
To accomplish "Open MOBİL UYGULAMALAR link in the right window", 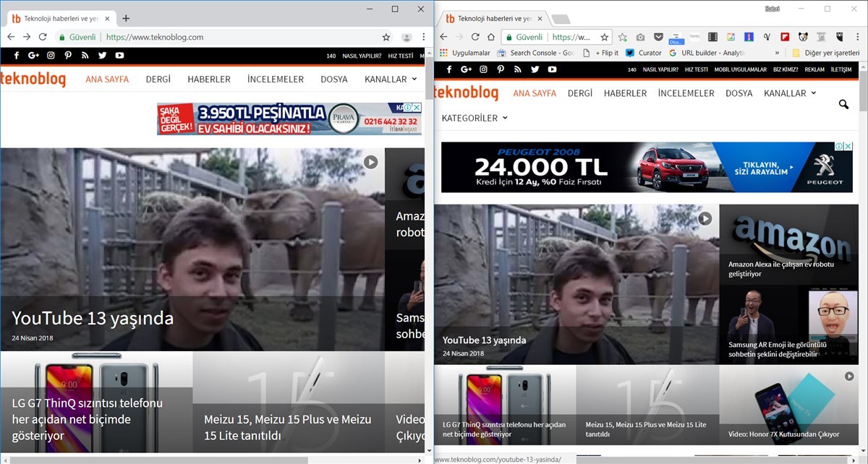I will click(x=740, y=69).
